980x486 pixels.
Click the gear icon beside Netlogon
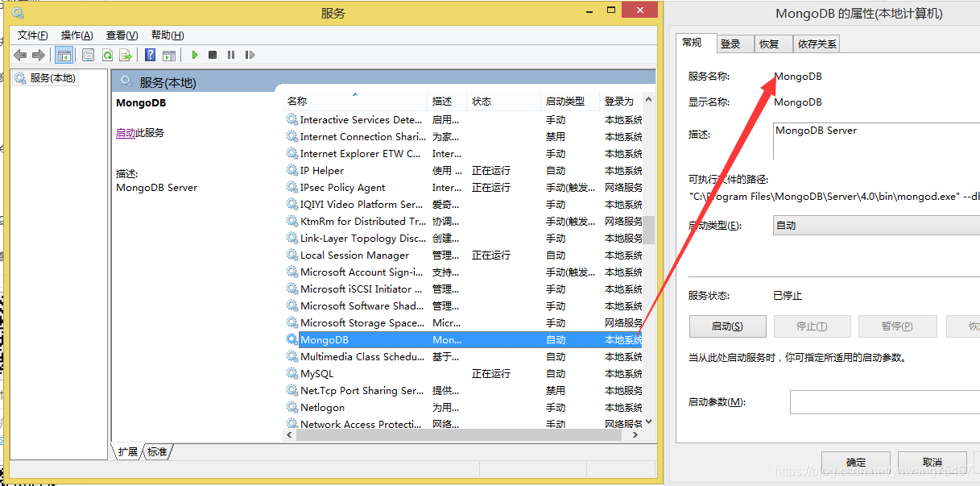click(292, 407)
